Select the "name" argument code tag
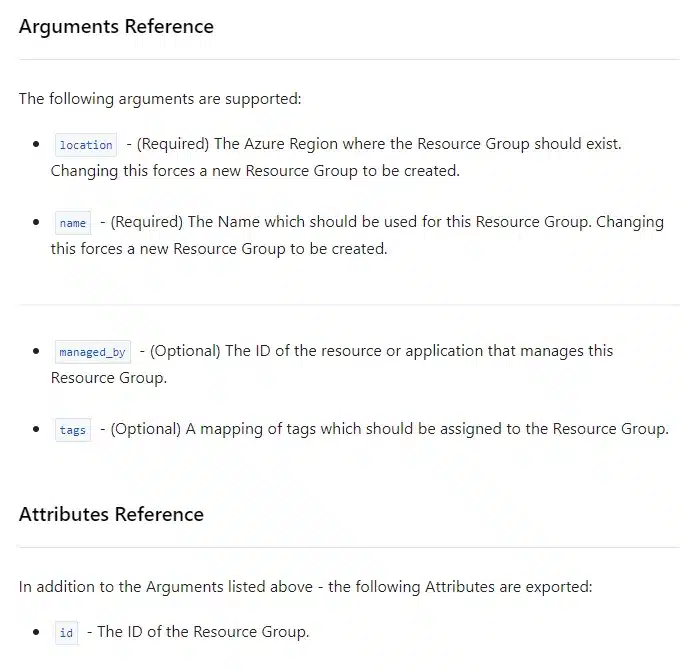The height and width of the screenshot is (669, 684). [73, 223]
